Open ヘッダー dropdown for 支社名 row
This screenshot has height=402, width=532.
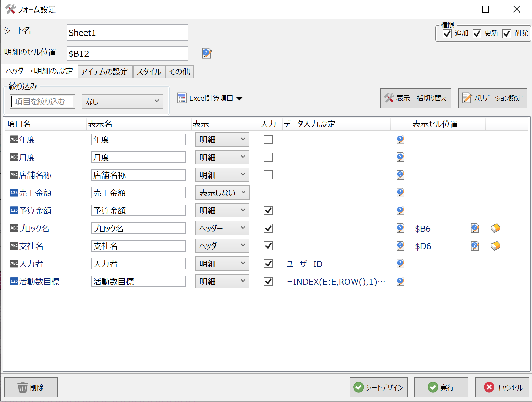pos(222,246)
